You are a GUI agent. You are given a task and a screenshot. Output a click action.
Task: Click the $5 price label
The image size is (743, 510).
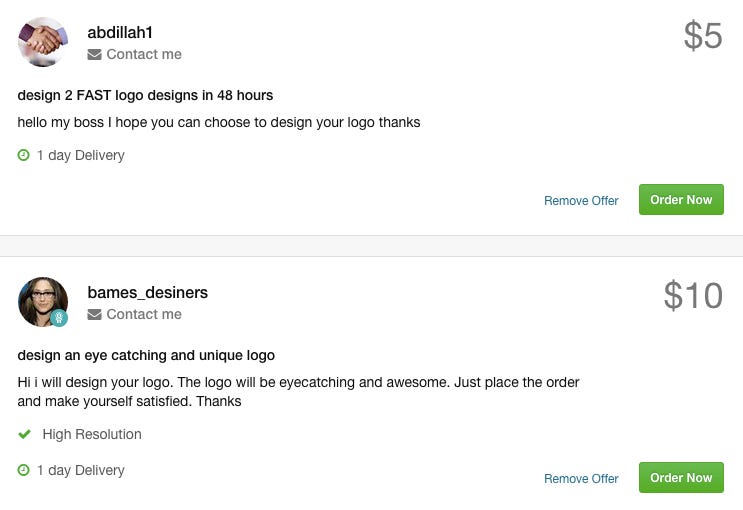click(x=703, y=36)
